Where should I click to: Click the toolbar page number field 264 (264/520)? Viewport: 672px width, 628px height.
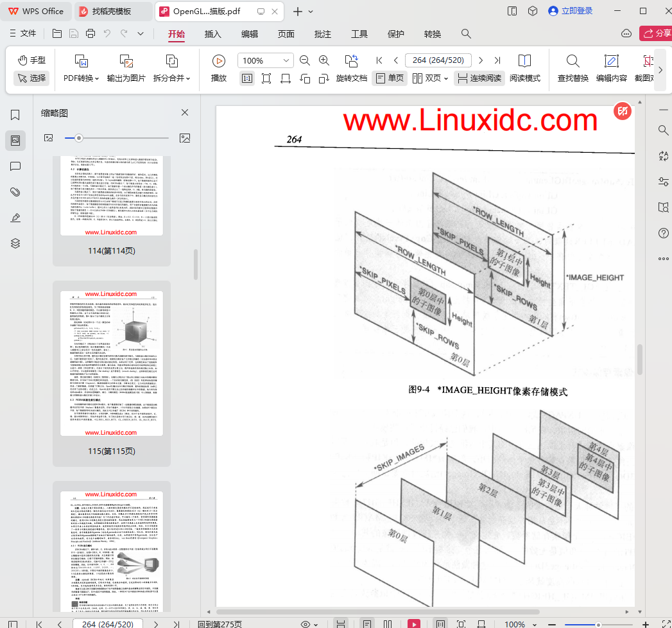coord(438,60)
